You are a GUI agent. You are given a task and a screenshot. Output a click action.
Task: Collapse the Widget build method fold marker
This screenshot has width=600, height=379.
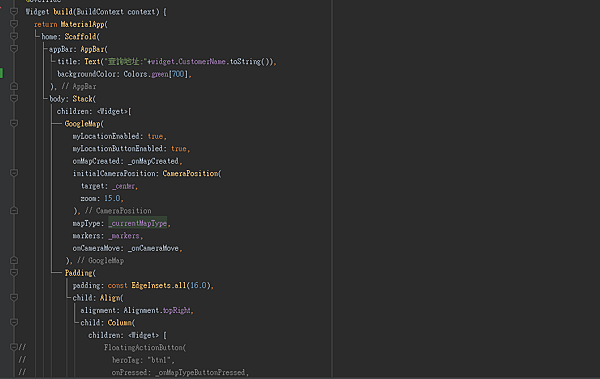[14, 12]
